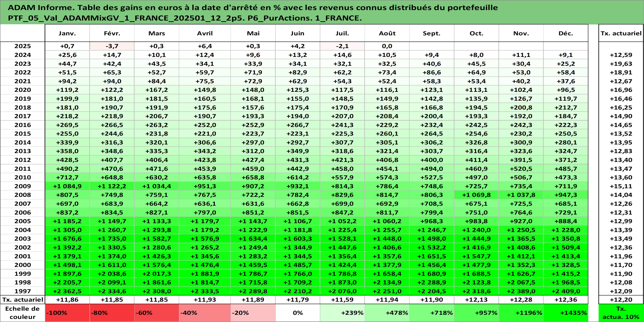
Task: Select the Juil. column header
Action: [x=342, y=33]
